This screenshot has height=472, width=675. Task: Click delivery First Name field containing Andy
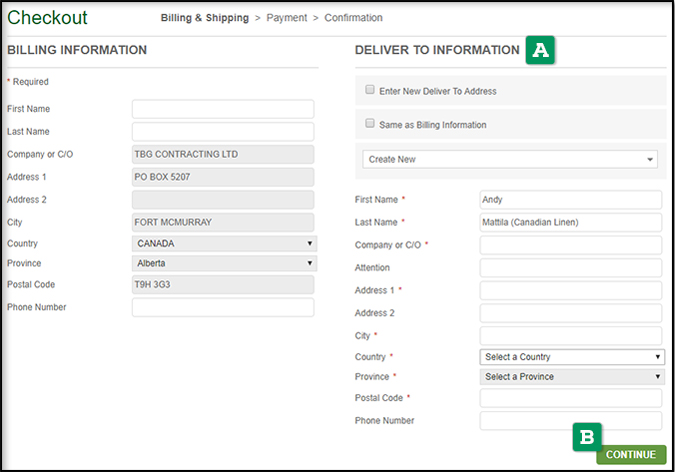click(x=571, y=199)
